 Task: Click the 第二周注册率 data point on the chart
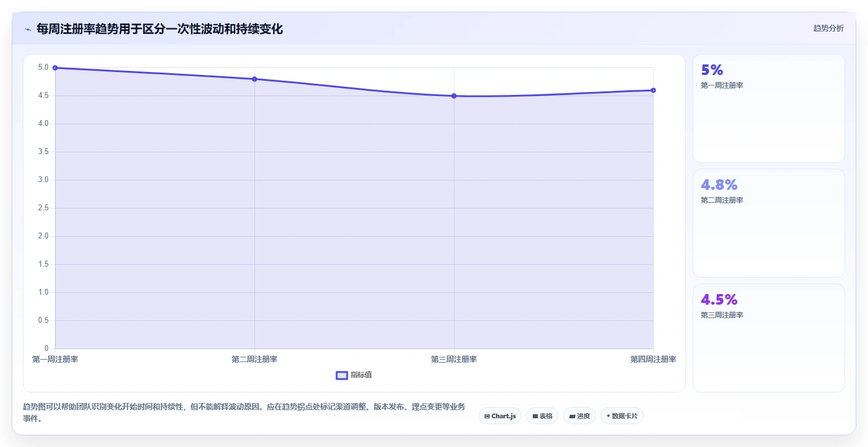(255, 79)
